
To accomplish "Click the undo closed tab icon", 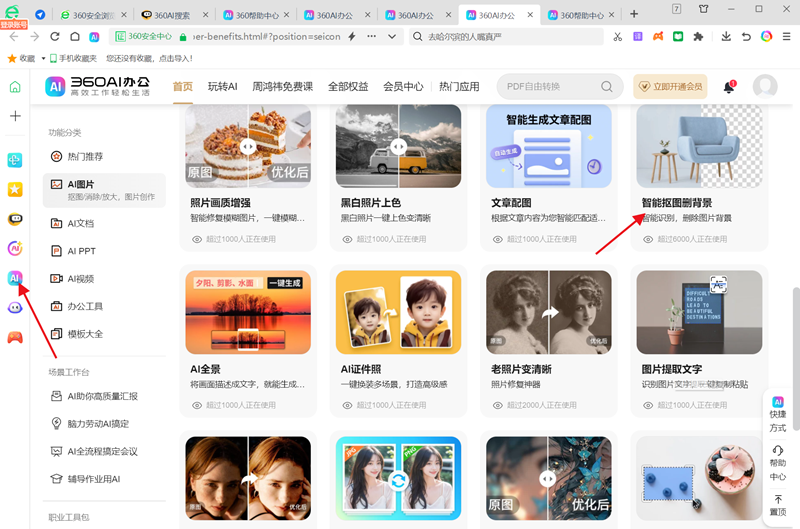I will [x=746, y=36].
